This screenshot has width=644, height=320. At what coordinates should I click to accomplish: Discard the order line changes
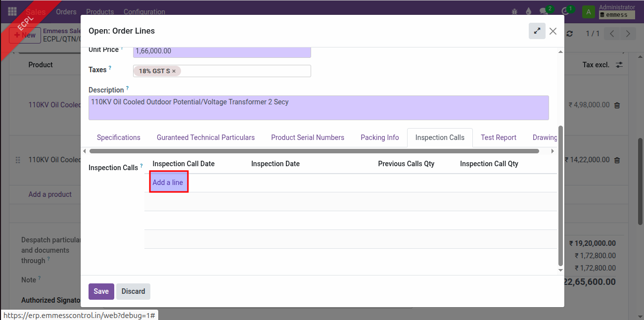133,291
